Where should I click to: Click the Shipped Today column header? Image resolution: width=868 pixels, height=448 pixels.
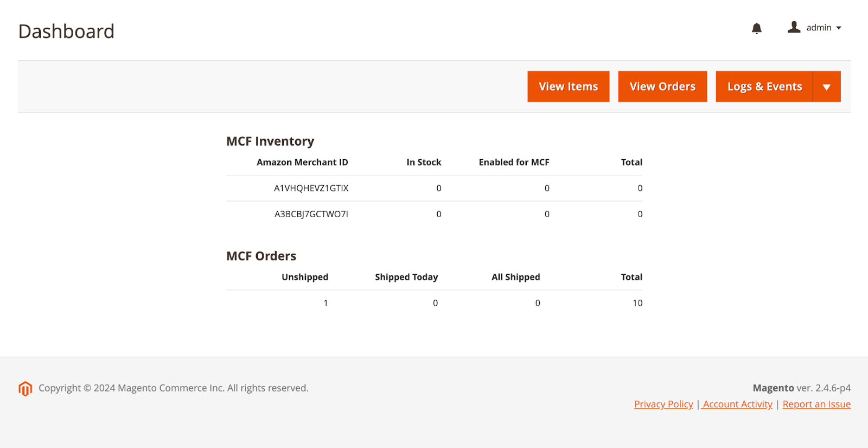coord(406,277)
